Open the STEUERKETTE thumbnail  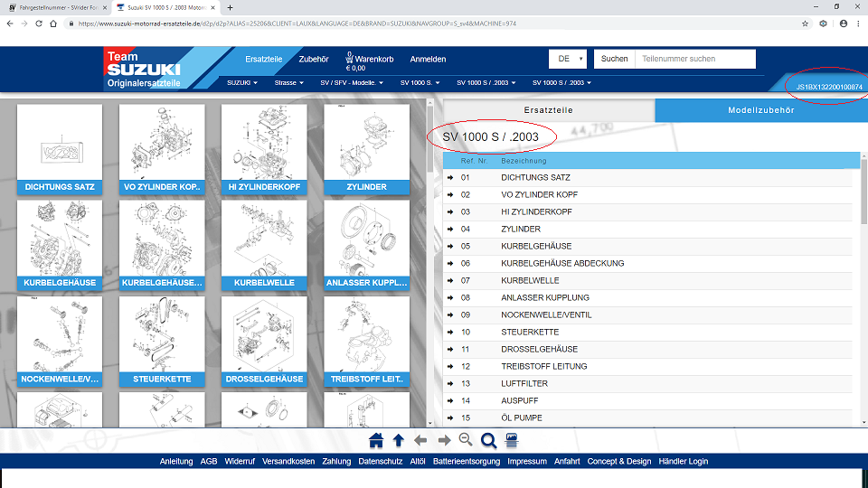click(x=162, y=342)
